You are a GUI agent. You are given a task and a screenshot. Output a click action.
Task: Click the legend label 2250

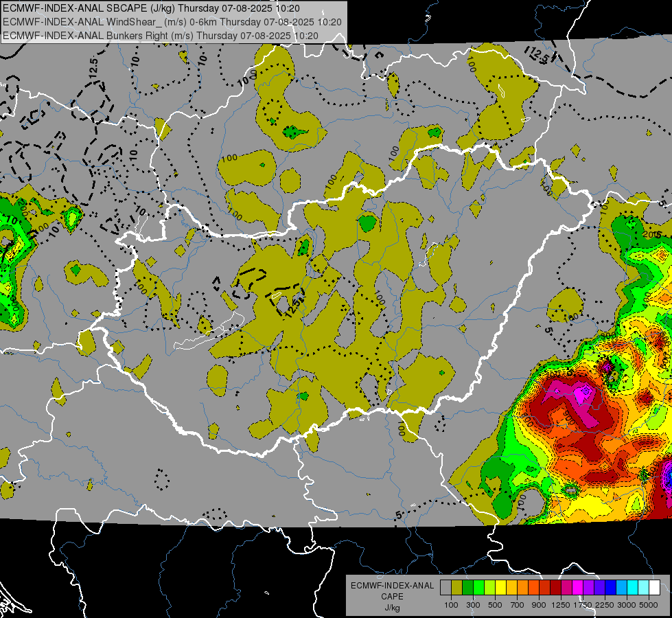[605, 605]
